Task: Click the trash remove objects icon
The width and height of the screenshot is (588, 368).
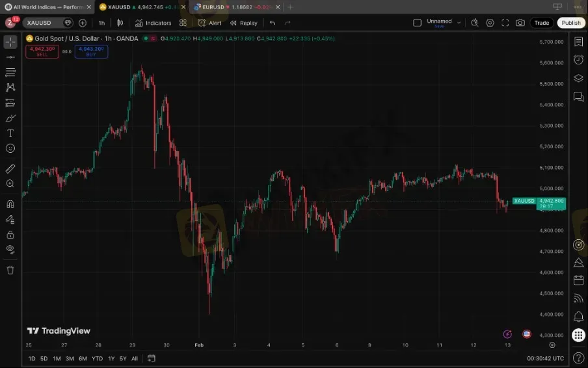Action: tap(10, 270)
